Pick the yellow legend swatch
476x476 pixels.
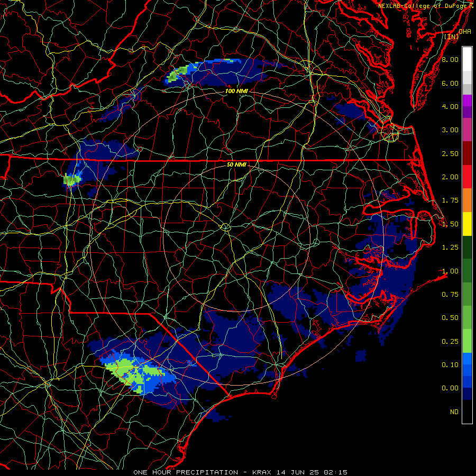(467, 224)
